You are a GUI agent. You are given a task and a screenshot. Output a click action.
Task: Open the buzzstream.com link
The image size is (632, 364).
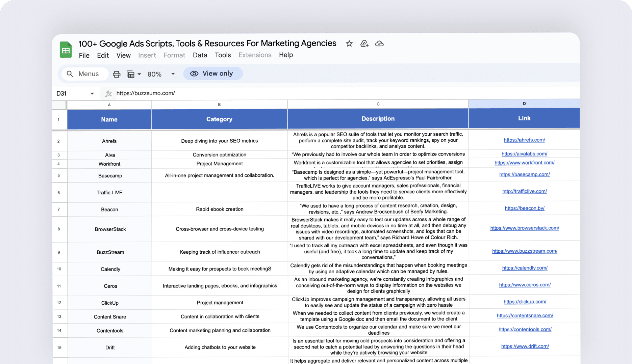point(525,251)
